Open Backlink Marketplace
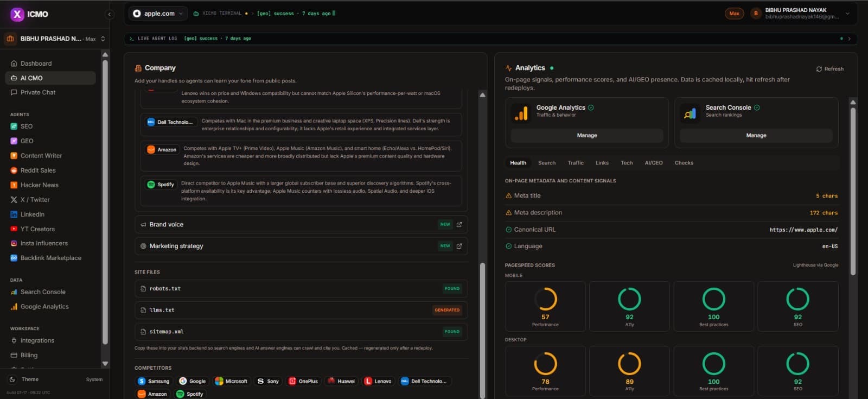 click(50, 258)
